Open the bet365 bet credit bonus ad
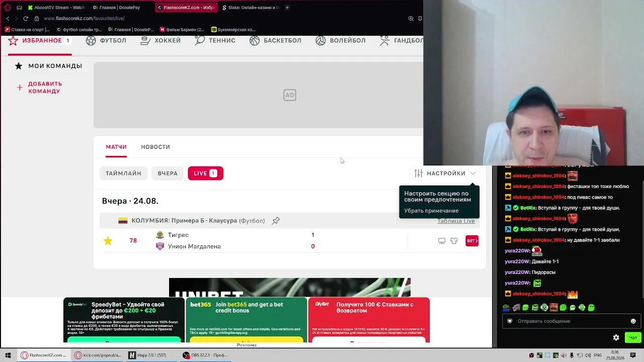Screen dimensions: 644x362 click(x=247, y=320)
